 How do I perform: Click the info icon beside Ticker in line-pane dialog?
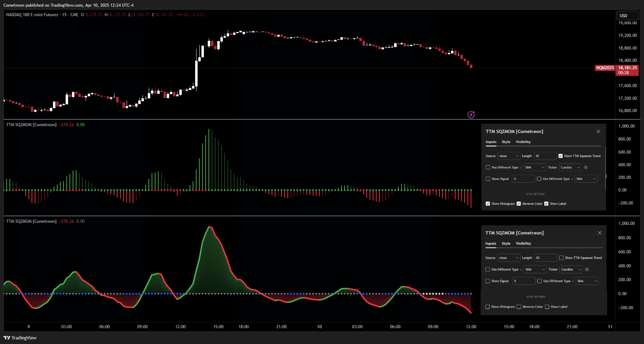(x=587, y=270)
